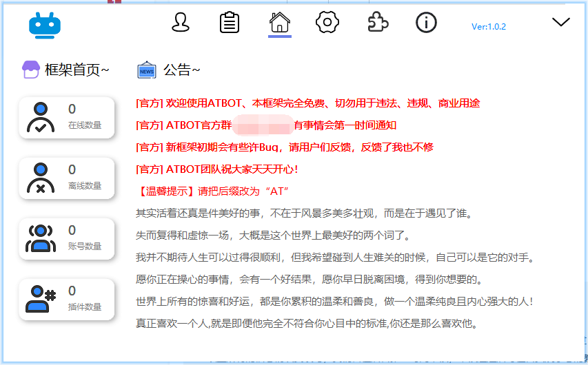Viewport: 588px width, 365px height.
Task: Click the ATBOT官方群 announcement line
Action: (266, 125)
